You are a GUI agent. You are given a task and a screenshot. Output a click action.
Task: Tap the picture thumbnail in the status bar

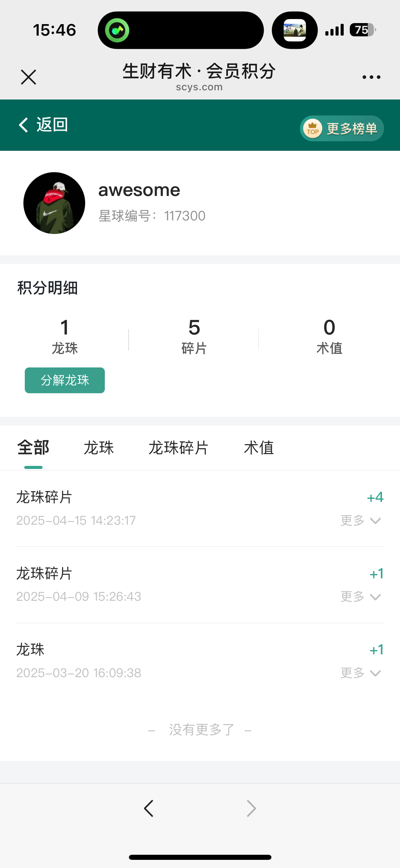(294, 30)
